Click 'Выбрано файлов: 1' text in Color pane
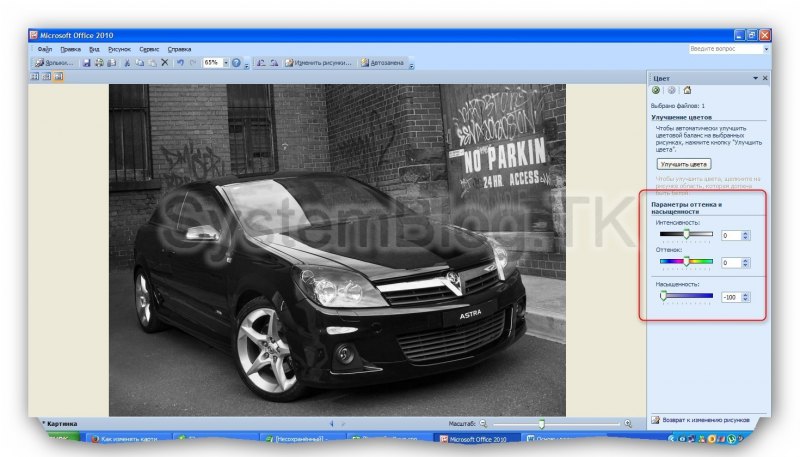 point(678,106)
